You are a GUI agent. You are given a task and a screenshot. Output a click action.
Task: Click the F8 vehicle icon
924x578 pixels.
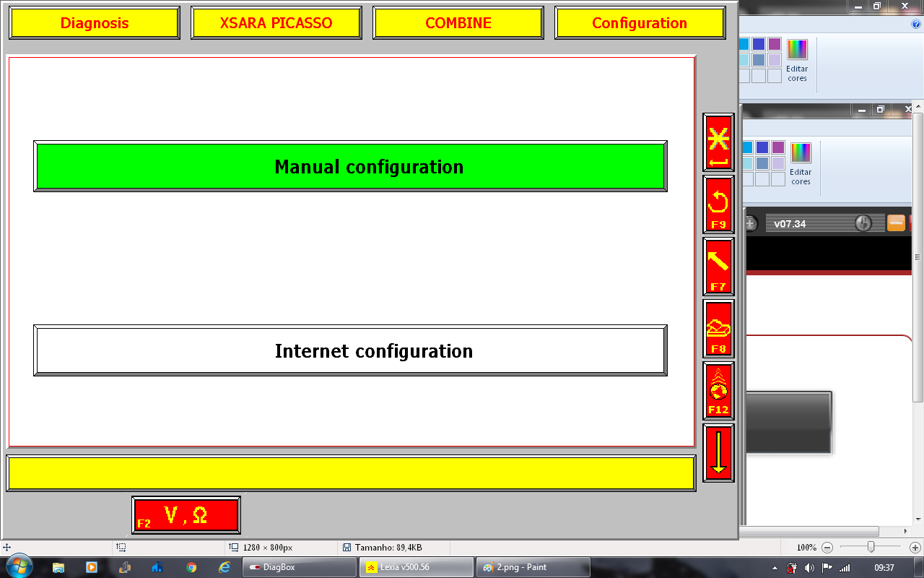718,329
